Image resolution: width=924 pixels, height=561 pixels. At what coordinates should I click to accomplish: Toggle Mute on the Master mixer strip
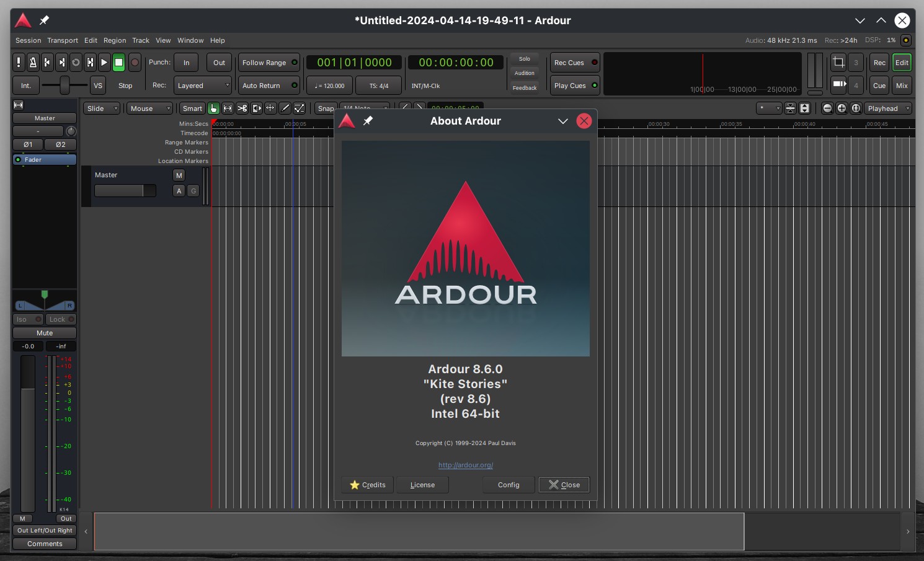point(45,333)
